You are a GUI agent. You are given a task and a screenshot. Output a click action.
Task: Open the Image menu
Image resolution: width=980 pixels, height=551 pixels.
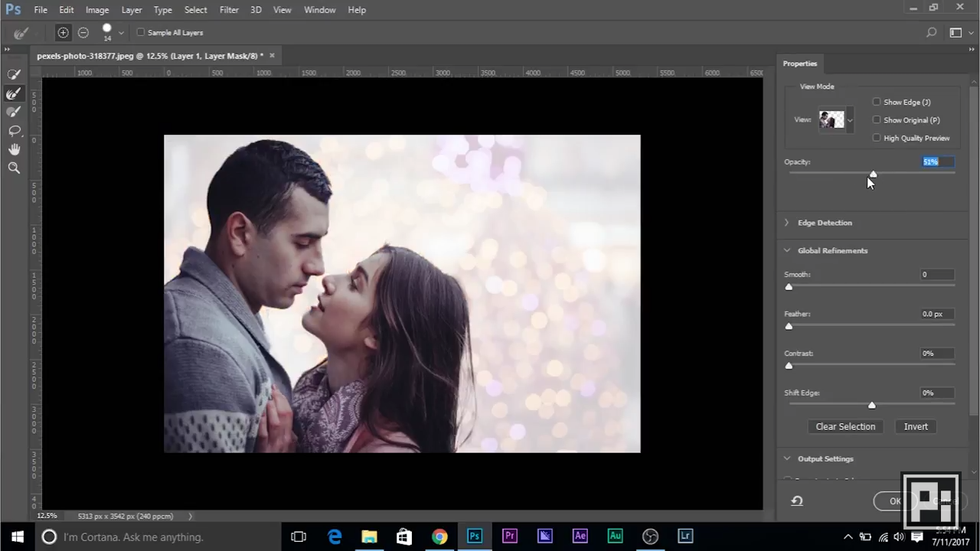(97, 10)
